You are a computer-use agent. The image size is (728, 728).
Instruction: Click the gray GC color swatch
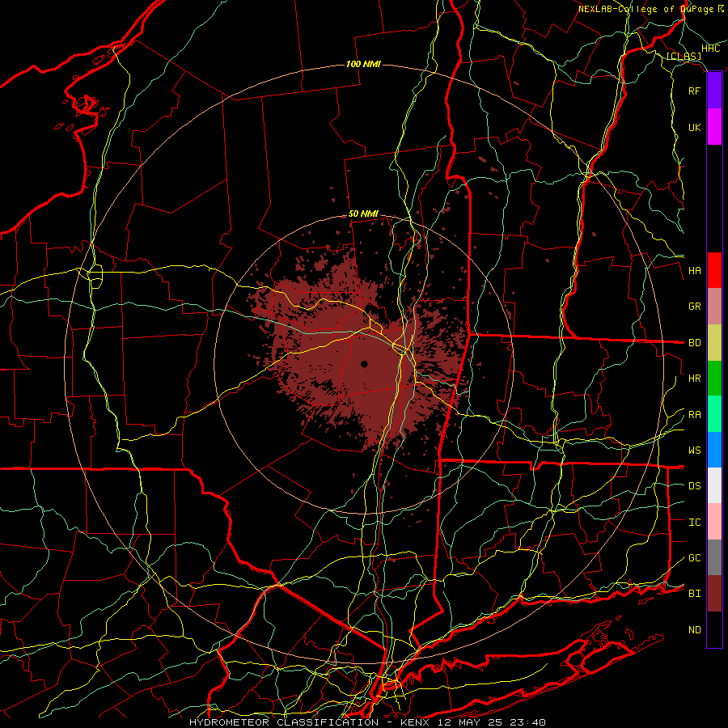[714, 557]
